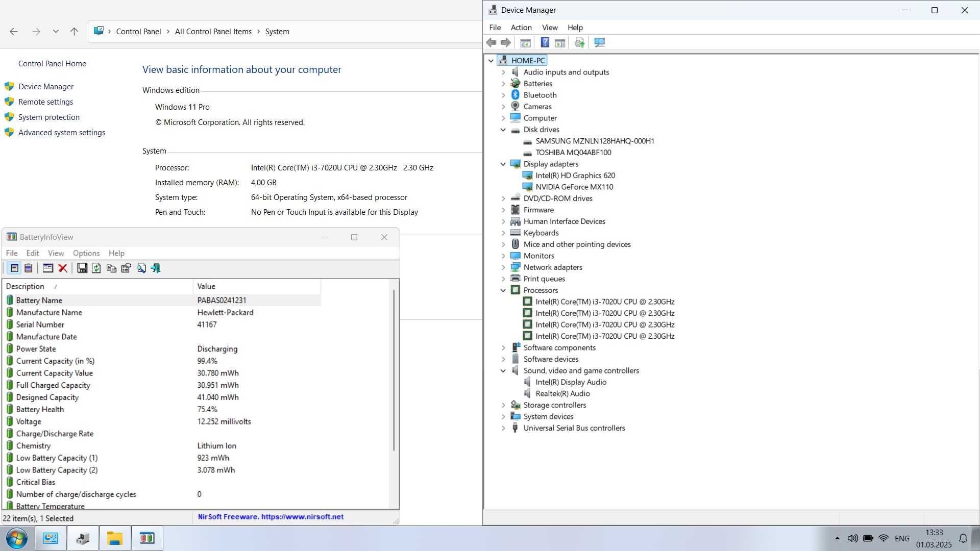This screenshot has height=551, width=980.
Task: Click the Device Manager back arrow toolbar icon
Action: coord(492,43)
